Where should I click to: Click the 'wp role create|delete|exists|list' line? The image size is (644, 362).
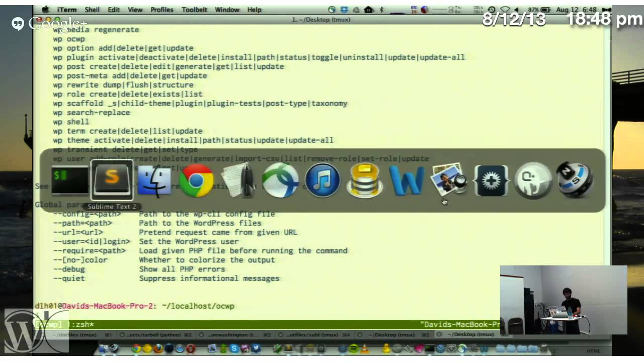[x=128, y=94]
